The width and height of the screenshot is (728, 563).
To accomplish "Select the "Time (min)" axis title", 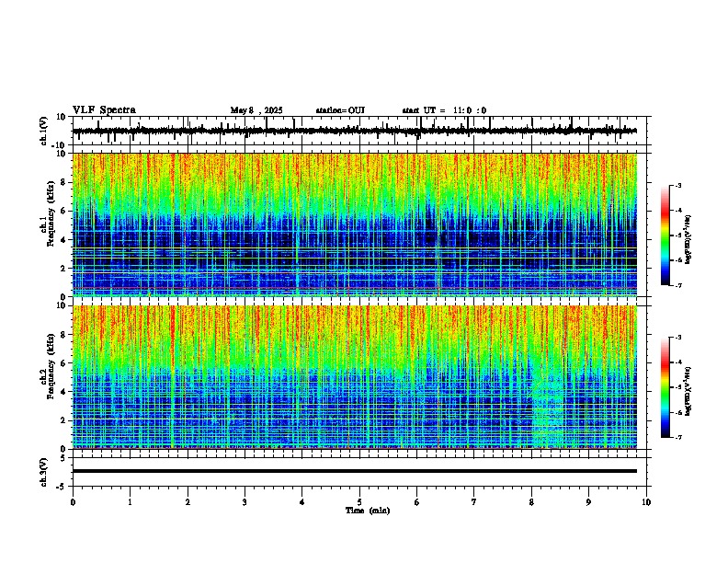I will 368,511.
